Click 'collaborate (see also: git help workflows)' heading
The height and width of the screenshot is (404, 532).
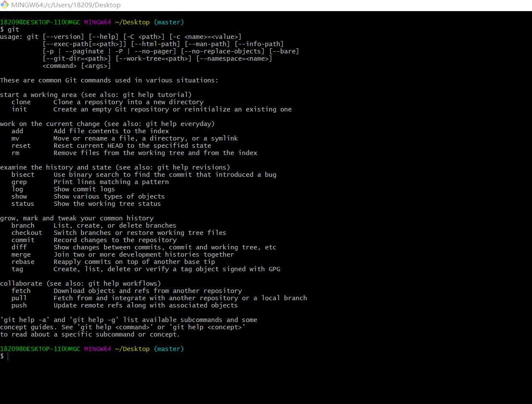[81, 284]
